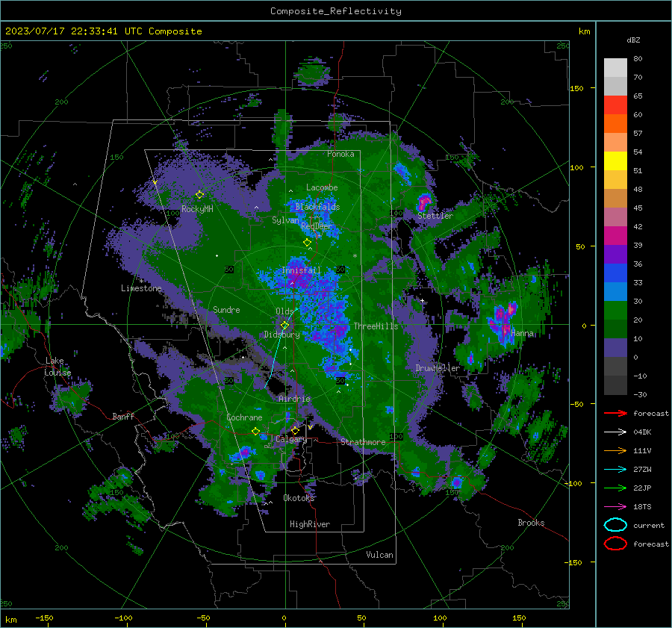Viewport: 672px width, 628px height.
Task: Select the bright green 20-30 dBZ swatch
Action: tap(615, 311)
